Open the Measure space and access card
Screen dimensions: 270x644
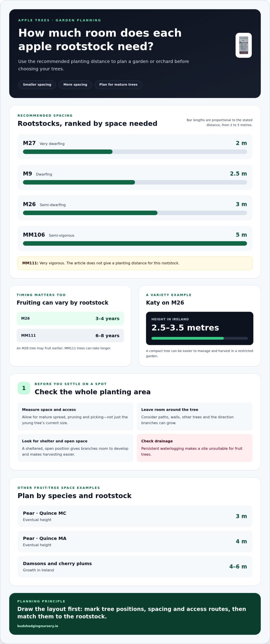coord(75,416)
